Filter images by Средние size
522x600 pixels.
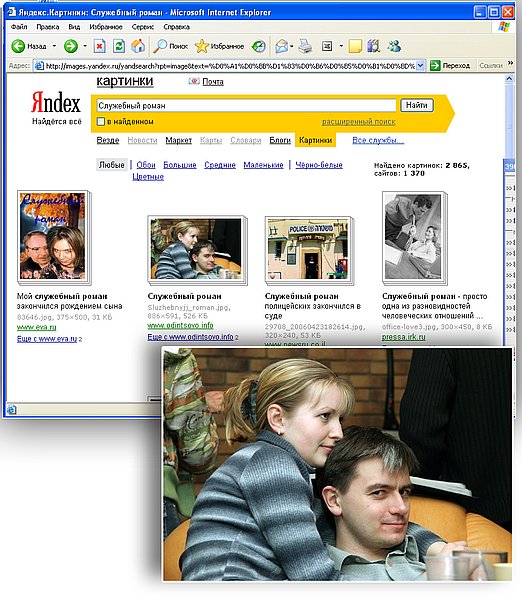click(220, 165)
